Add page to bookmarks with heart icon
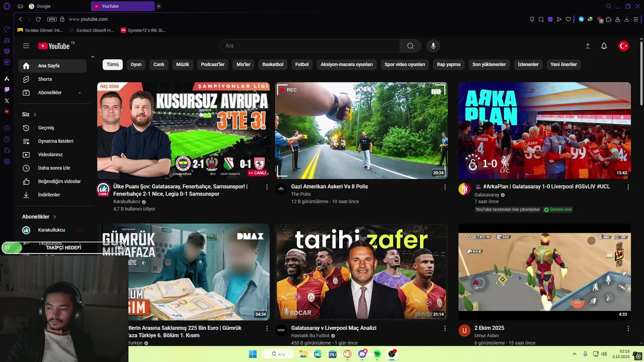Image resolution: width=644 pixels, height=362 pixels. (x=569, y=19)
